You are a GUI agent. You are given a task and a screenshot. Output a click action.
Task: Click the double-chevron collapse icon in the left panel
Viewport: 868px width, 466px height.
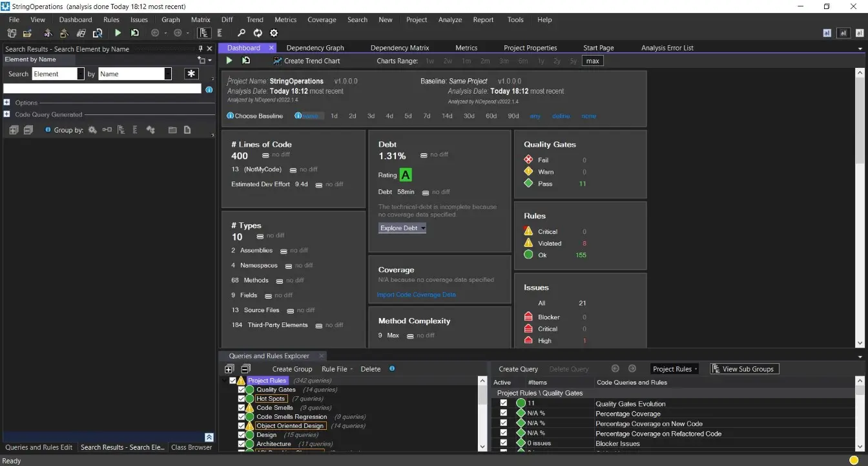[209, 438]
